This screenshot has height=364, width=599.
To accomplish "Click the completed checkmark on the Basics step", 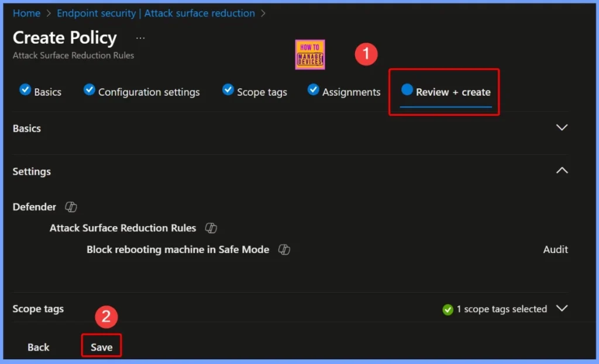I will (x=25, y=89).
